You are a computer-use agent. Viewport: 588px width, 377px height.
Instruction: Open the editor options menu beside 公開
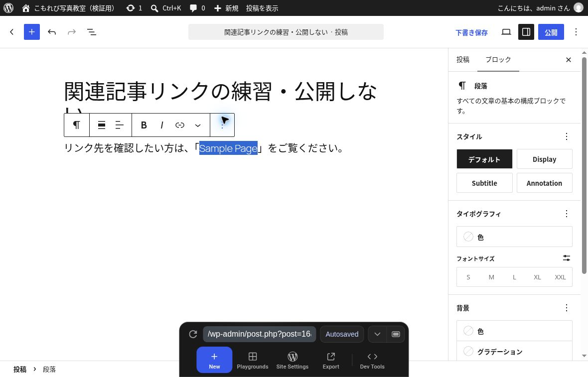click(576, 32)
